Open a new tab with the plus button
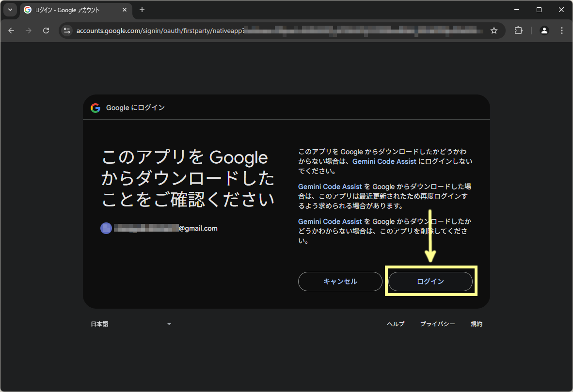The width and height of the screenshot is (573, 392). coord(142,10)
